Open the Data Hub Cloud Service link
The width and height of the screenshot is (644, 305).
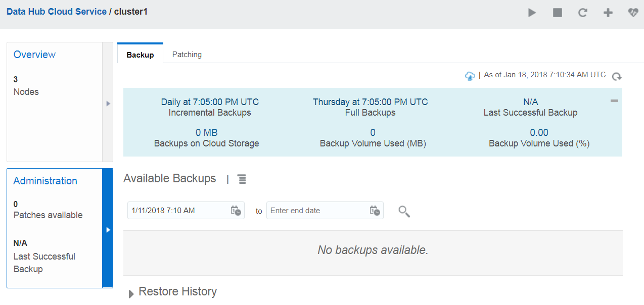(57, 11)
